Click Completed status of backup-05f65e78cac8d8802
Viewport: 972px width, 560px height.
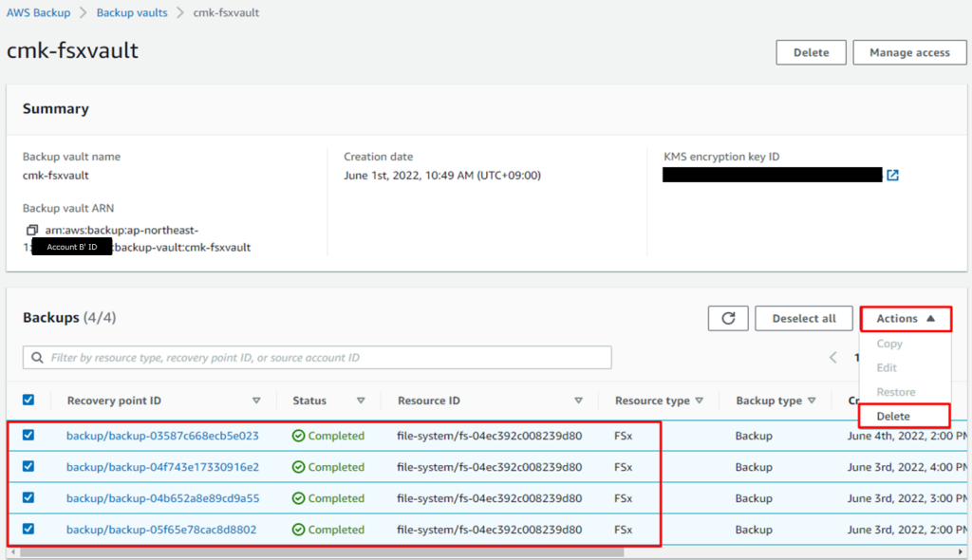coord(327,530)
